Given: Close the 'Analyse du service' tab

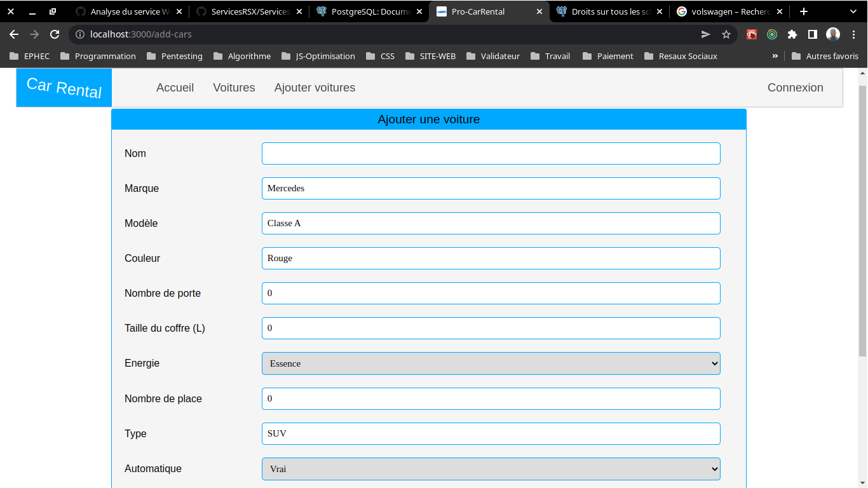Looking at the screenshot, I should click(x=179, y=11).
